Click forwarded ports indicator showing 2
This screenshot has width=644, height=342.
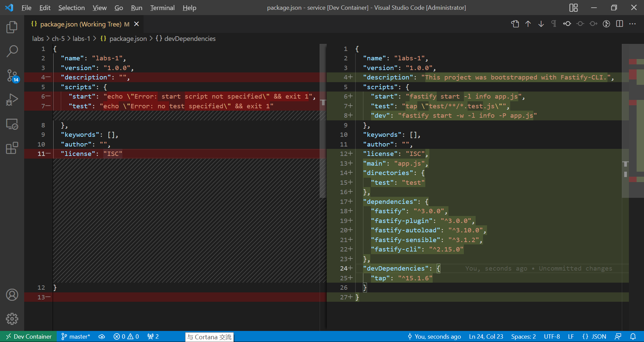[153, 337]
